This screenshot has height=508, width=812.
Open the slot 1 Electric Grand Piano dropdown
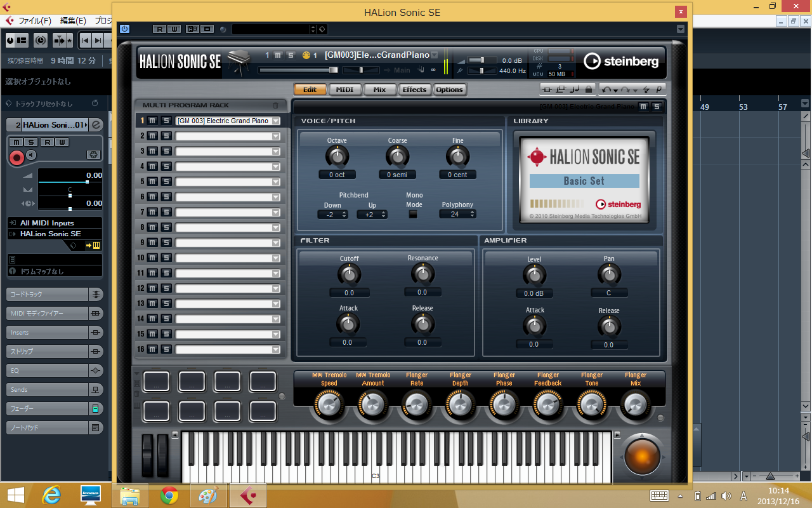tap(276, 121)
